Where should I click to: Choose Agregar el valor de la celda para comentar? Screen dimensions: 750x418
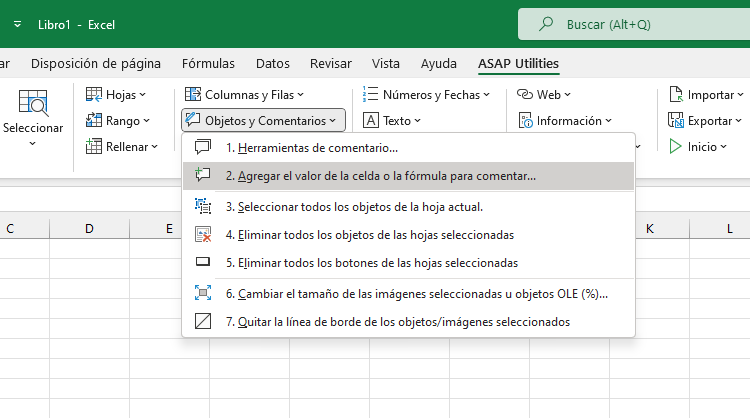408,176
